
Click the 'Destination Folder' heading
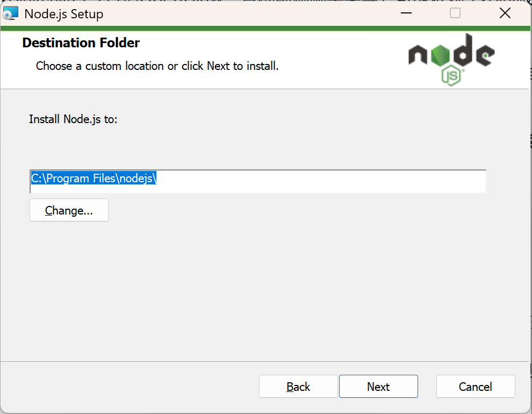tap(81, 43)
